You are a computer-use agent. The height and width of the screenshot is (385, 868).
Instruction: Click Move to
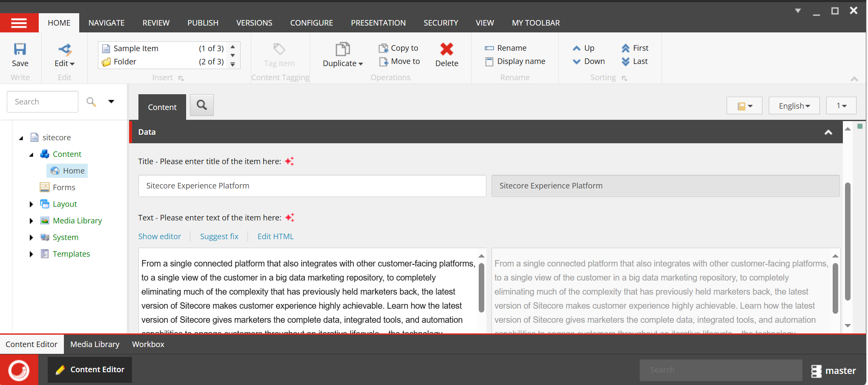pyautogui.click(x=400, y=61)
